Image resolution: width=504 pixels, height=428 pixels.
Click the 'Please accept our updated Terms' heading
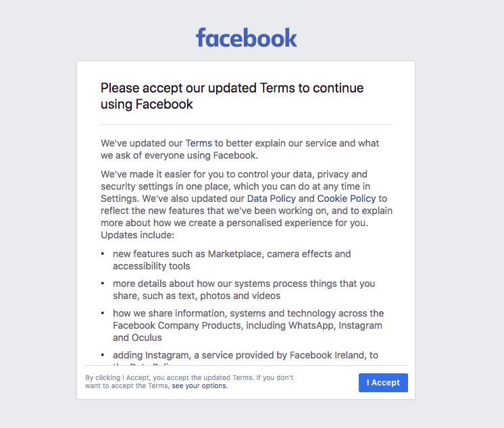point(232,96)
